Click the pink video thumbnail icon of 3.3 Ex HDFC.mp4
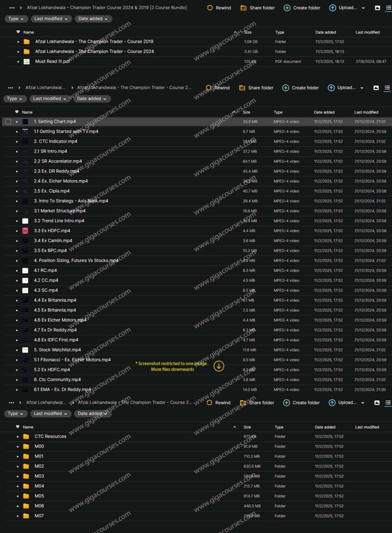The width and height of the screenshot is (392, 533). [25, 231]
